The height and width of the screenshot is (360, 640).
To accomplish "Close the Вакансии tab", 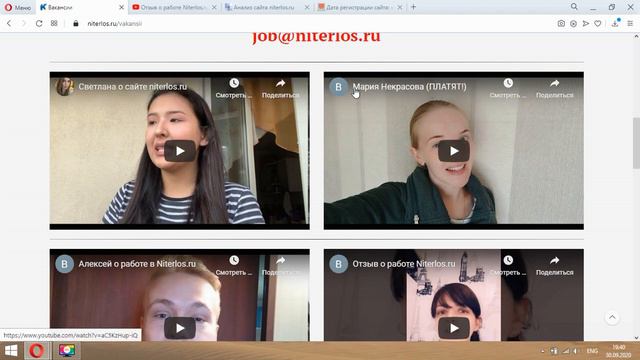I will point(121,7).
